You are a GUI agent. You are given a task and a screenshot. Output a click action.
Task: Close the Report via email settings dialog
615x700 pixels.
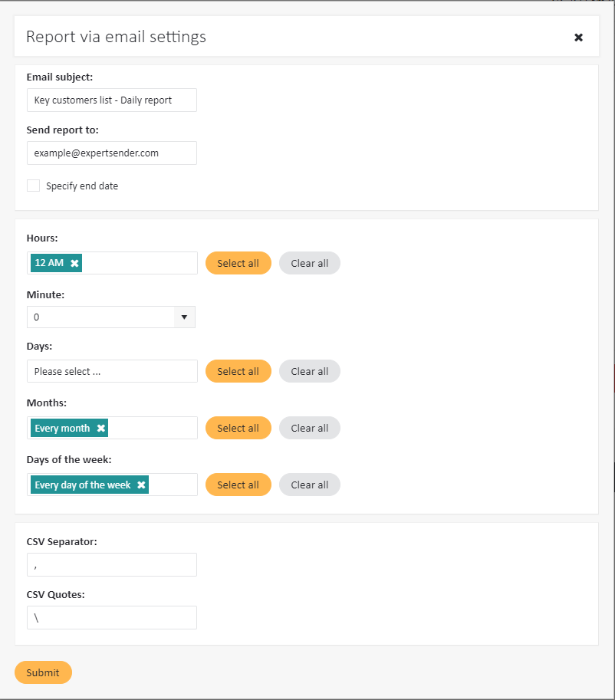(x=578, y=37)
